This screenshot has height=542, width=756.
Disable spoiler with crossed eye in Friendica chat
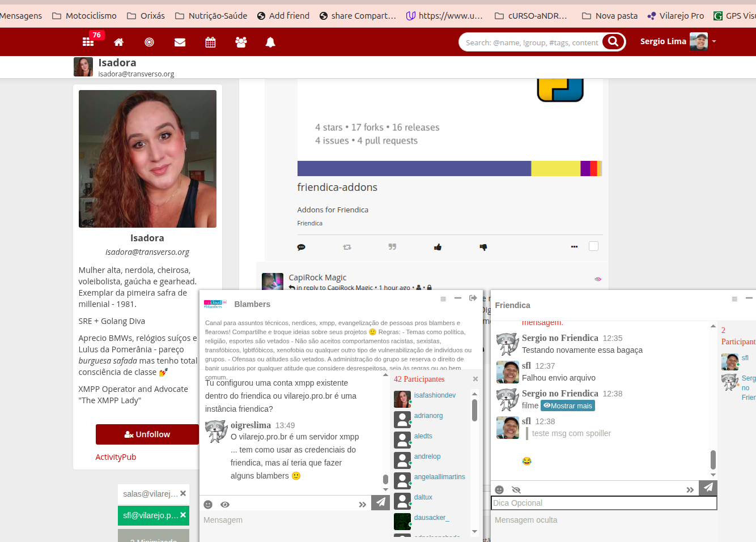516,490
